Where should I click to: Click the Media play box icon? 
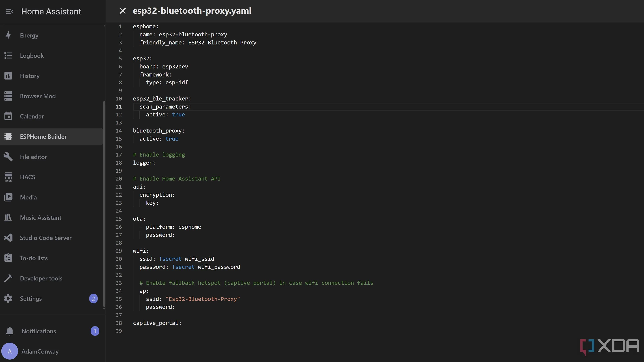pos(8,197)
